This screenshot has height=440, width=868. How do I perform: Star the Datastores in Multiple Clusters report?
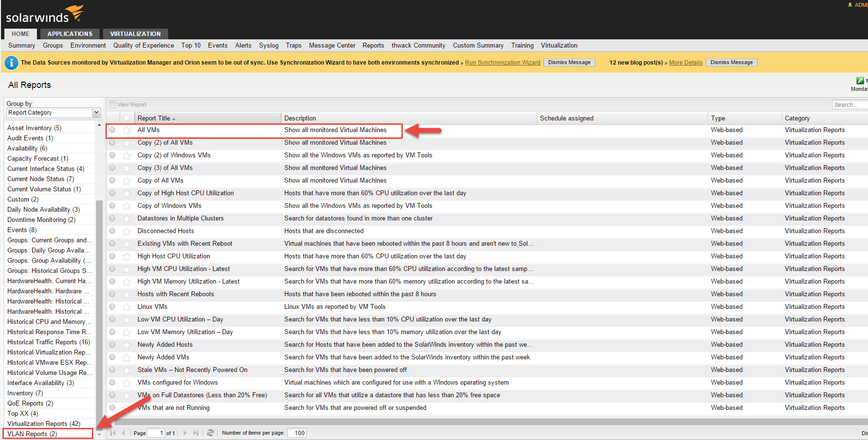[127, 219]
